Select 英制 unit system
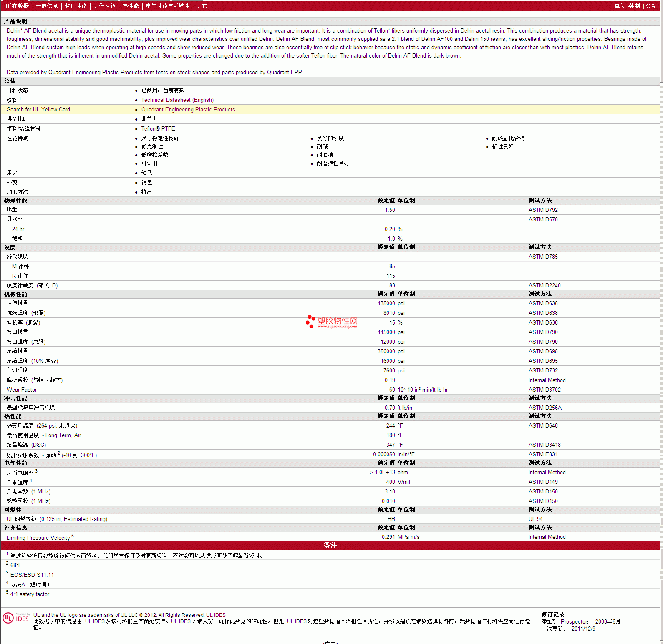Image resolution: width=663 pixels, height=644 pixels. (x=634, y=6)
